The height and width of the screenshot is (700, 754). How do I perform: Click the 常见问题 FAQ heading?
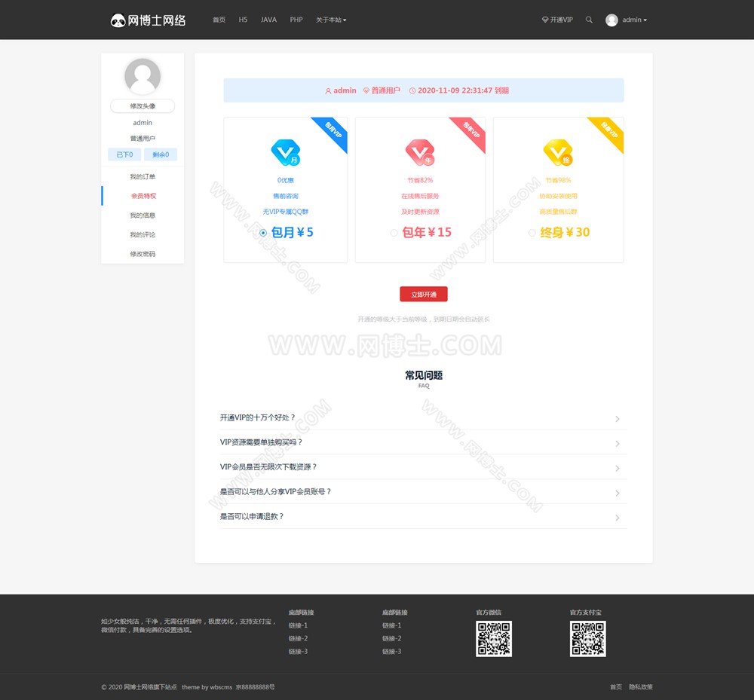[424, 375]
